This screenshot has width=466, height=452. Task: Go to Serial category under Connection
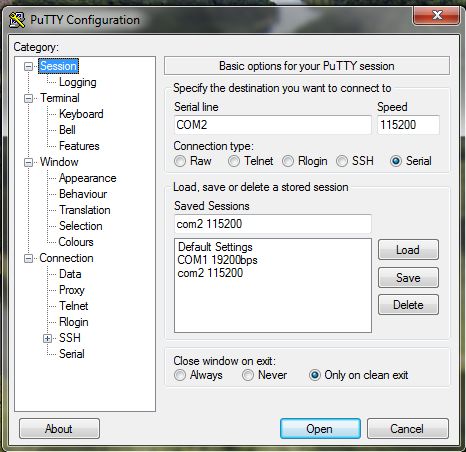72,354
